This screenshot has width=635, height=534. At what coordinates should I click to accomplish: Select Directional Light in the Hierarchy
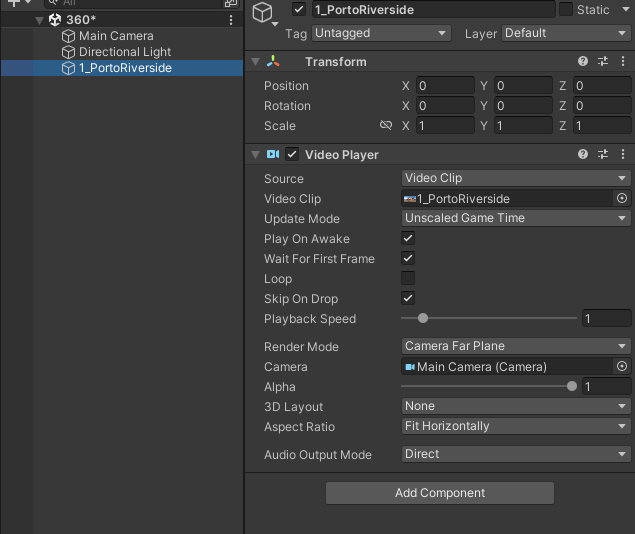[125, 52]
